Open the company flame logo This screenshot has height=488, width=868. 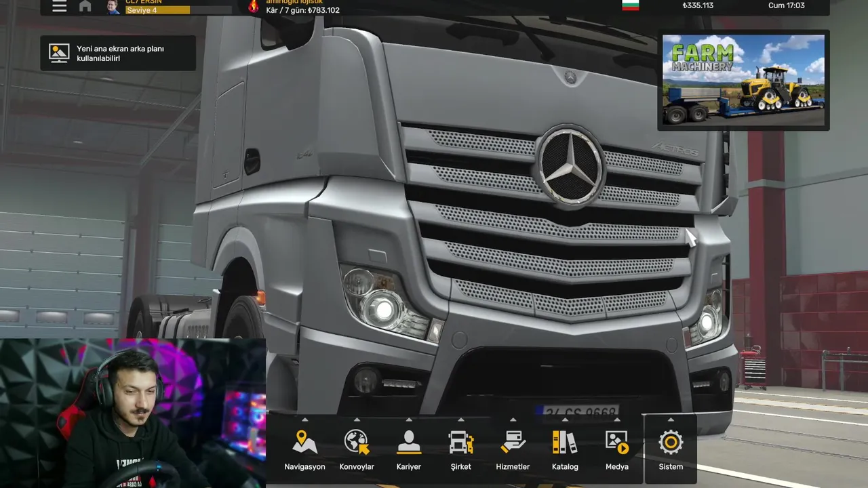click(254, 6)
